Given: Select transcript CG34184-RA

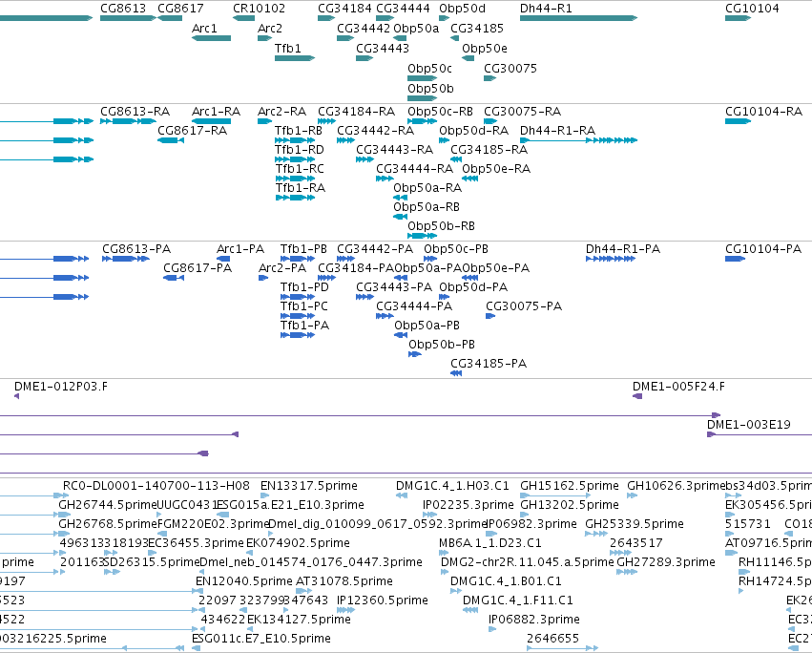Looking at the screenshot, I should [326, 121].
